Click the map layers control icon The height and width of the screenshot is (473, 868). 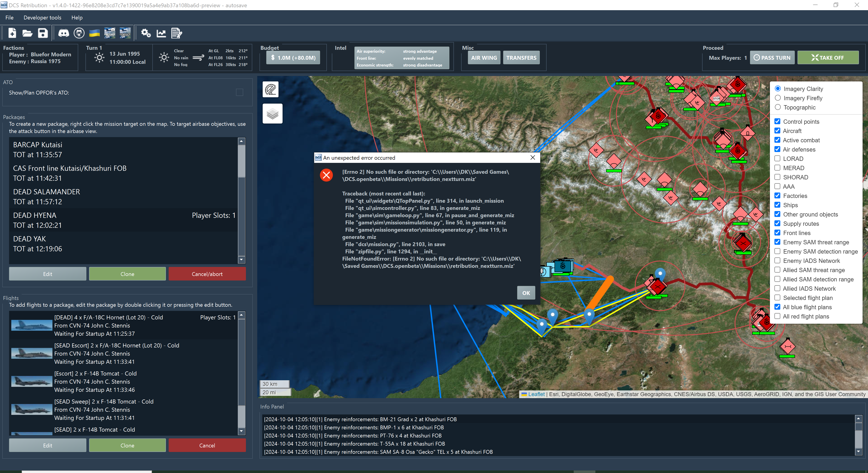pos(272,114)
